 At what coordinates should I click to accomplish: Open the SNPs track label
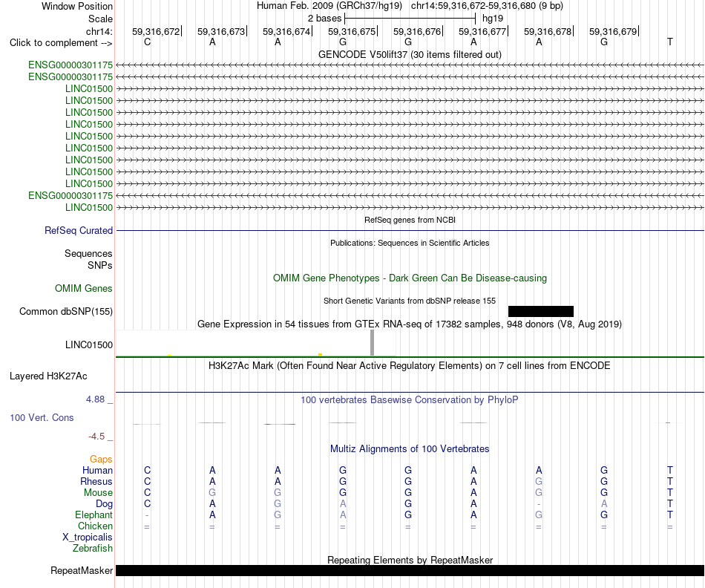(x=100, y=266)
